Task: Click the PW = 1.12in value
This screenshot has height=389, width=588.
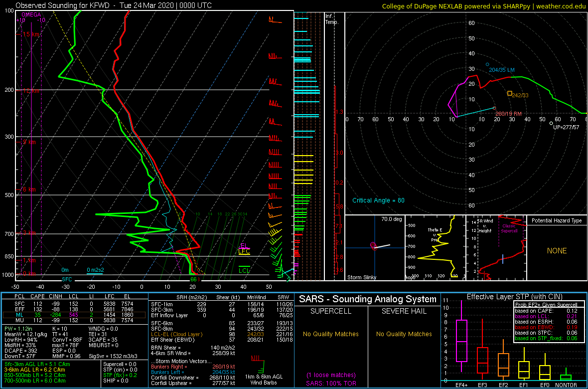Action: click(19, 328)
